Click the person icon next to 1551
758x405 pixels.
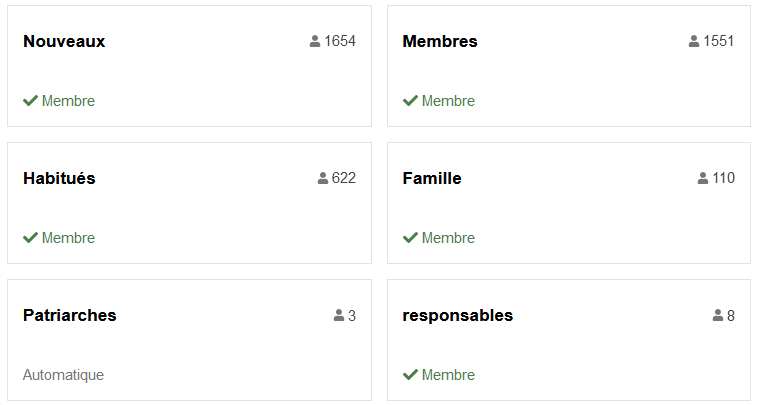pos(694,42)
